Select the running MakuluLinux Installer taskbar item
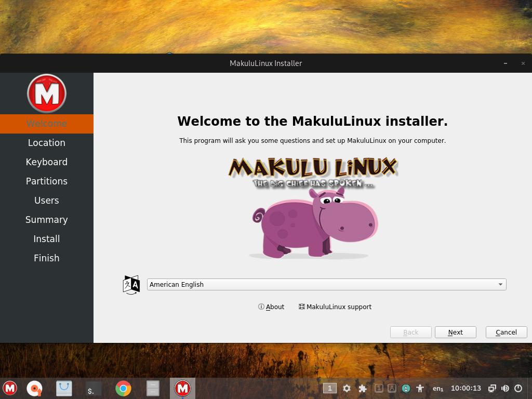The height and width of the screenshot is (399, 532). click(182, 388)
